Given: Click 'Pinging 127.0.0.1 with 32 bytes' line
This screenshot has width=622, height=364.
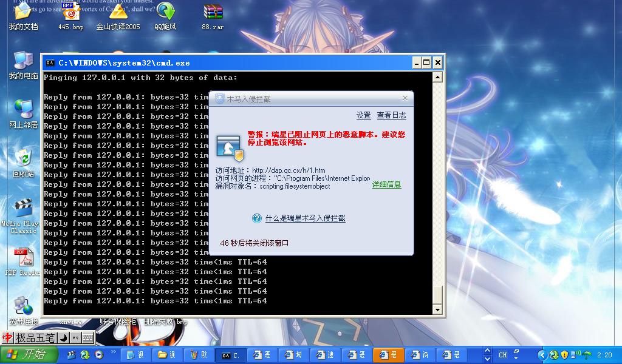Looking at the screenshot, I should [x=140, y=78].
